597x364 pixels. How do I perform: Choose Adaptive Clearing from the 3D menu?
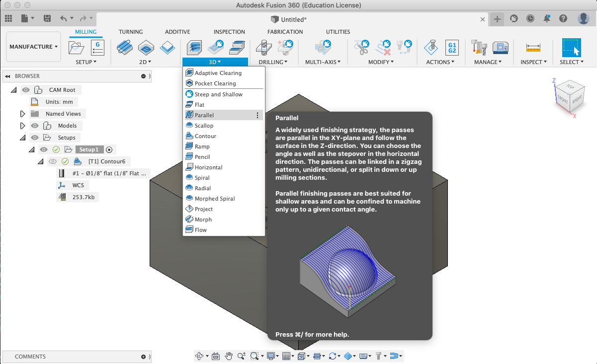tap(224, 73)
